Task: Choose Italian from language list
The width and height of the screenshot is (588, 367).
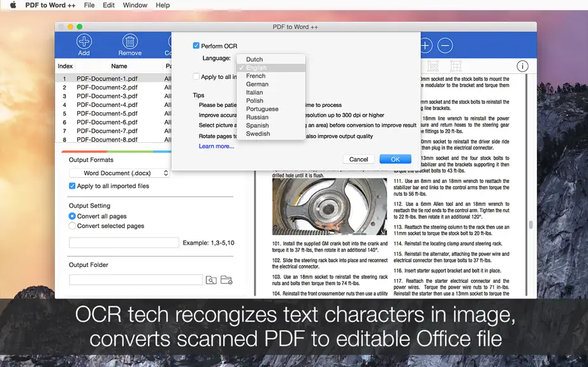Action: (x=271, y=92)
